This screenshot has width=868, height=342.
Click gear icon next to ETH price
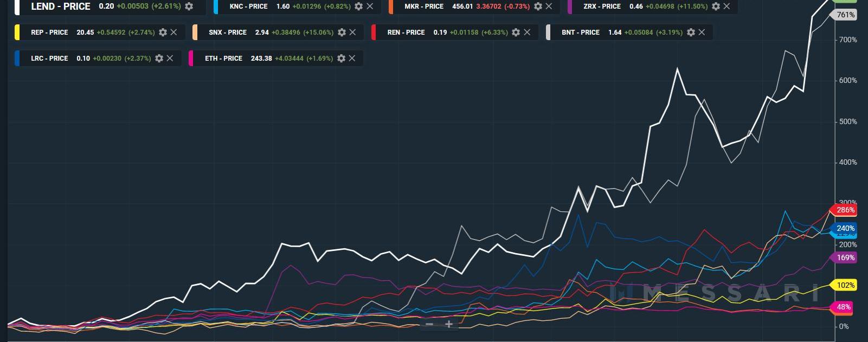[x=341, y=59]
